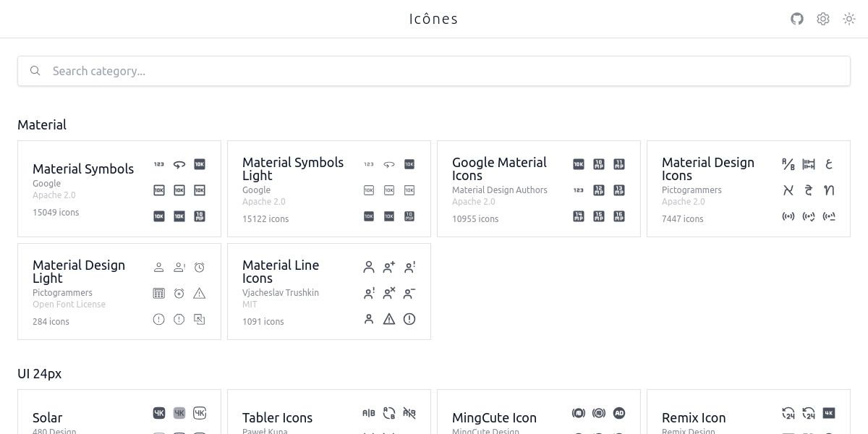Click the warning triangle icon in Material Line Icons
This screenshot has height=434, width=868.
tap(389, 319)
